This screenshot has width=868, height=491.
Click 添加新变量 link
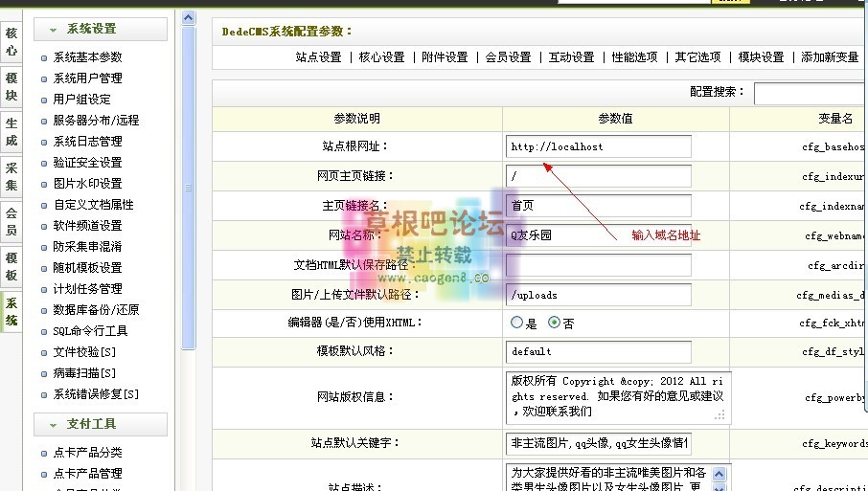tap(830, 57)
